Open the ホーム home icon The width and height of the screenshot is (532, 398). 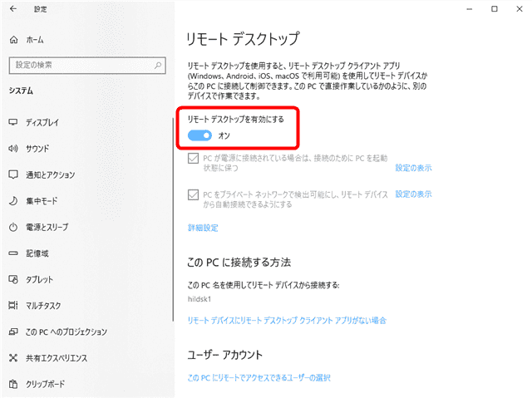tap(13, 40)
